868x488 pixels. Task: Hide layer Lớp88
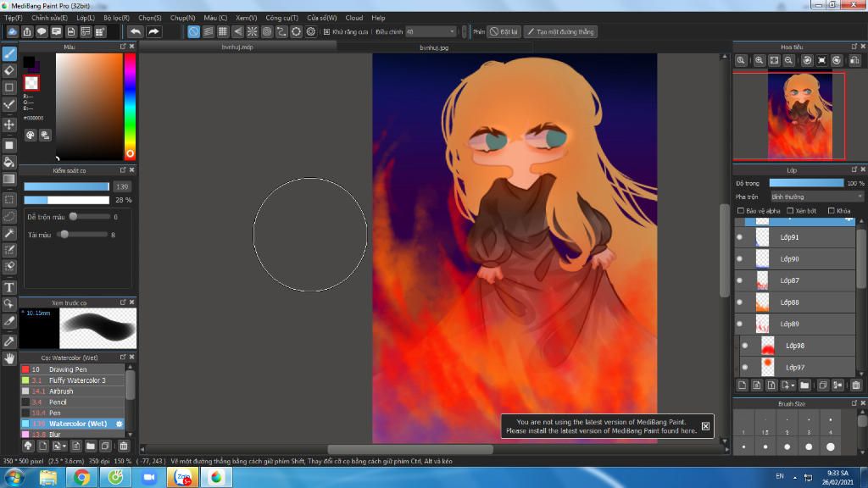point(739,302)
